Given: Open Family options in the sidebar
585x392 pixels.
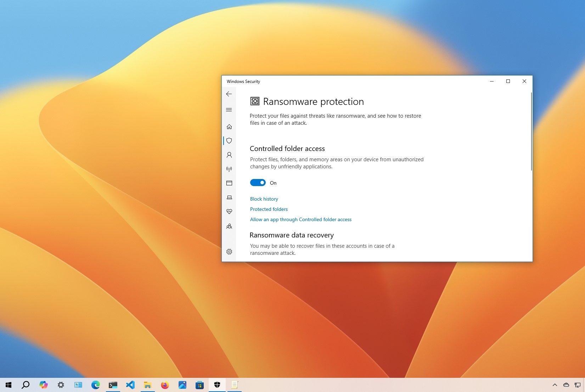Looking at the screenshot, I should pos(229,226).
